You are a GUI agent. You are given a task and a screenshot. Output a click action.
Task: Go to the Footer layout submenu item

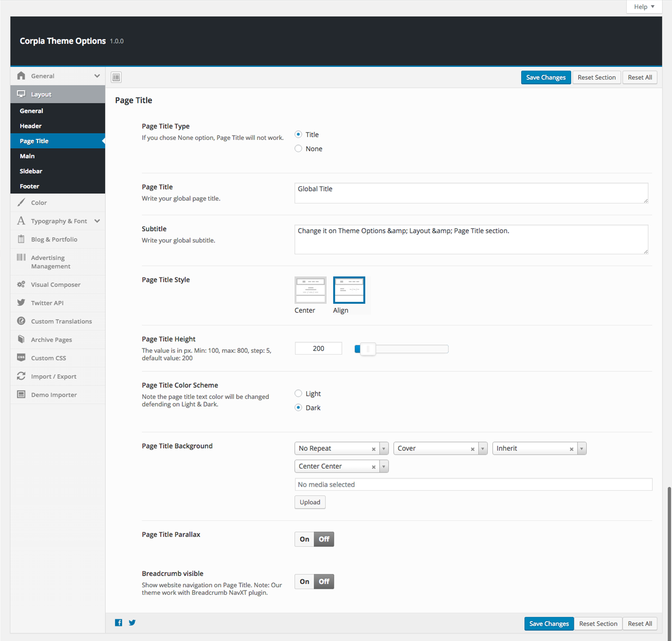(30, 186)
